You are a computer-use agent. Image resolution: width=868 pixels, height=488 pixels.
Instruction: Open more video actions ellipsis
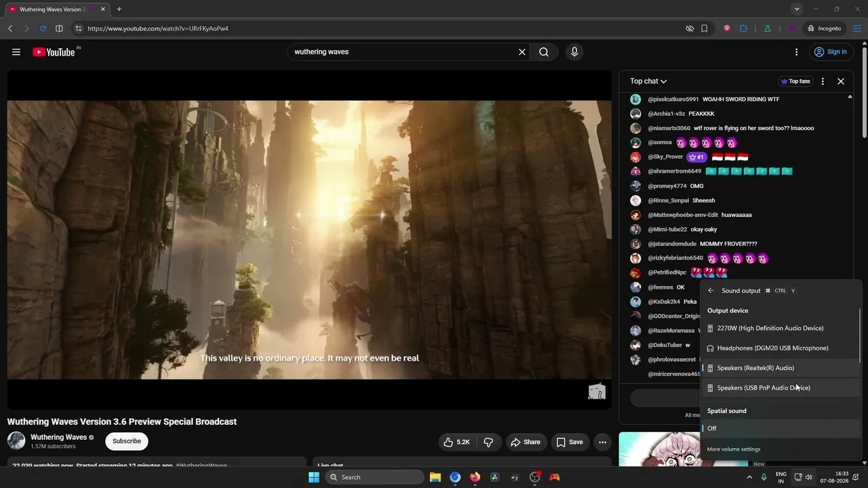coord(602,442)
